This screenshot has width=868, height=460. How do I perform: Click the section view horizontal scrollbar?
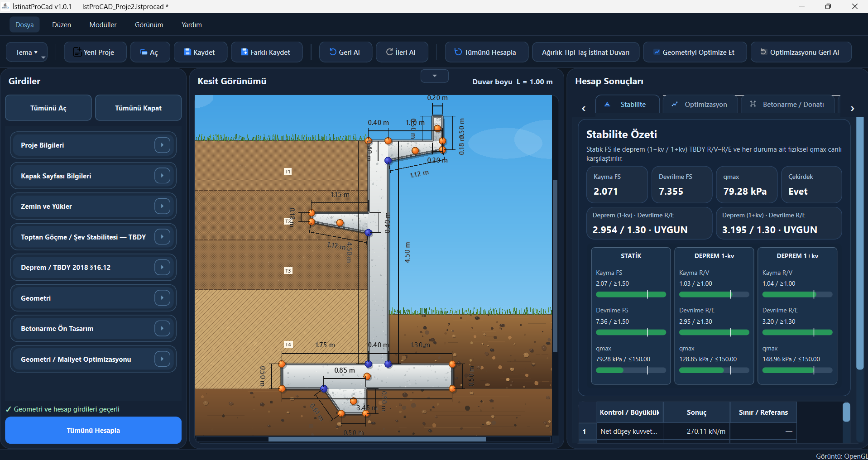tap(377, 439)
